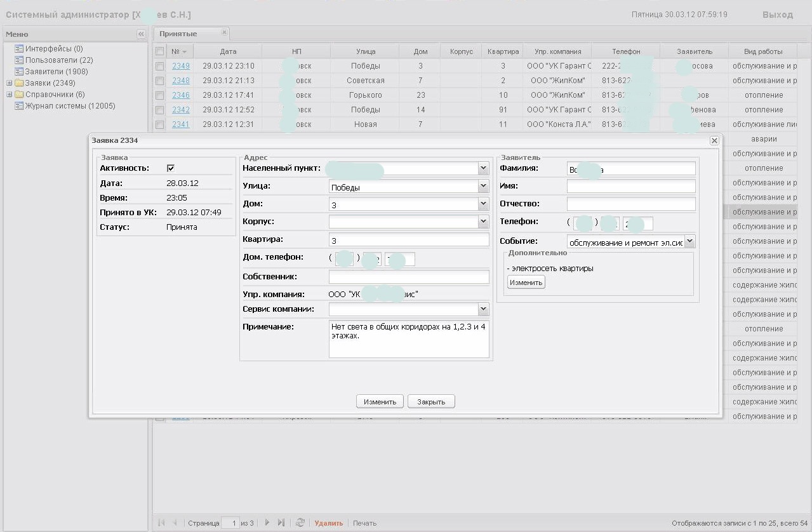Refresh the grid with the reload icon

click(300, 523)
